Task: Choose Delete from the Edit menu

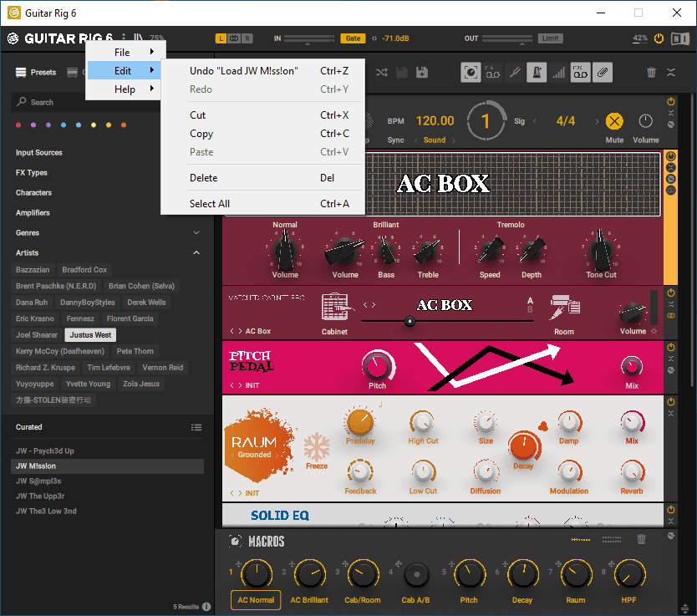Action: 262,178
